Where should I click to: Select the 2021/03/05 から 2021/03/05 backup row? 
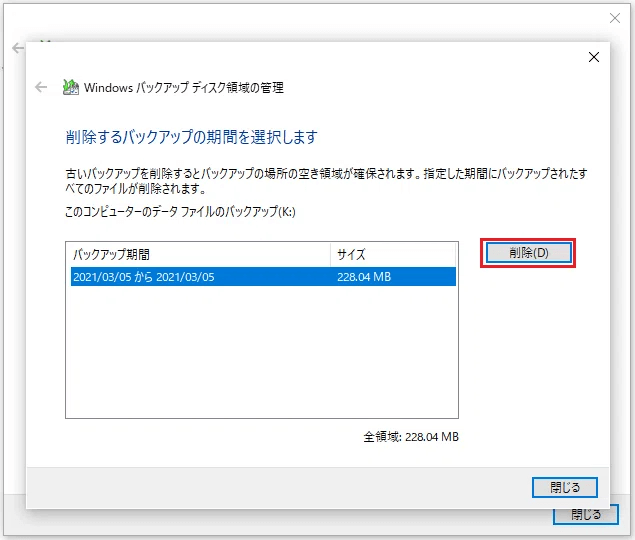coord(263,277)
